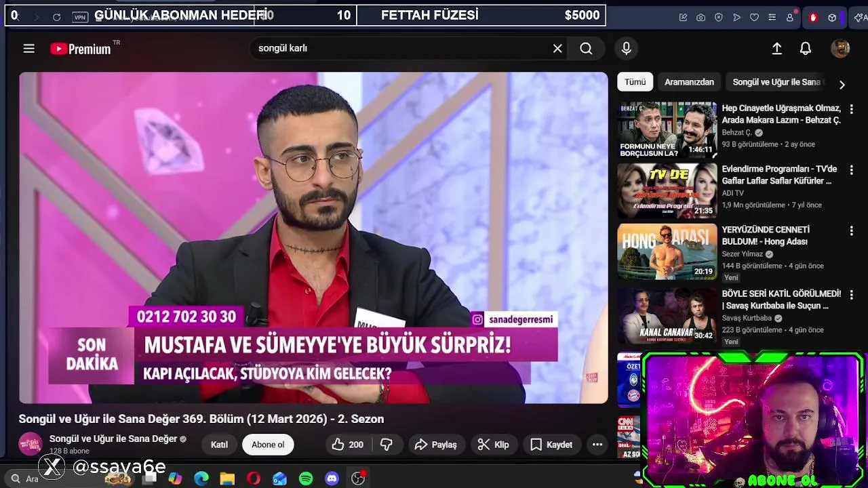868x488 pixels.
Task: Open options for Hong Adası video
Action: click(851, 230)
